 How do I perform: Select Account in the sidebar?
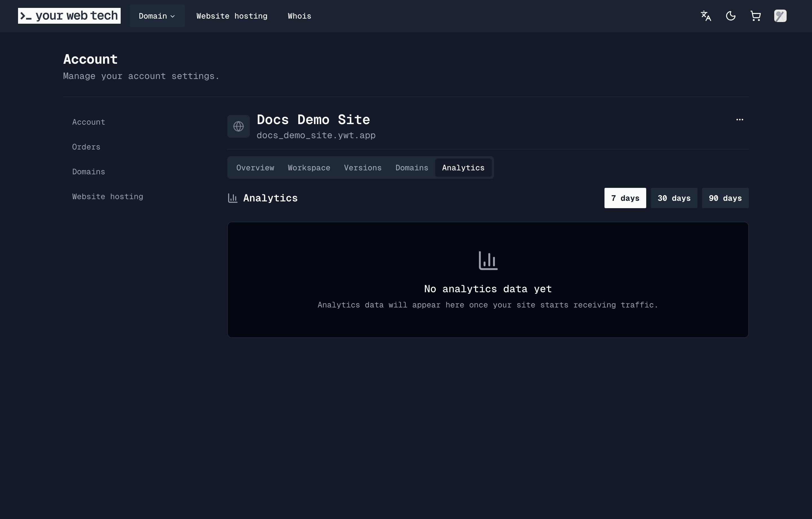tap(89, 122)
